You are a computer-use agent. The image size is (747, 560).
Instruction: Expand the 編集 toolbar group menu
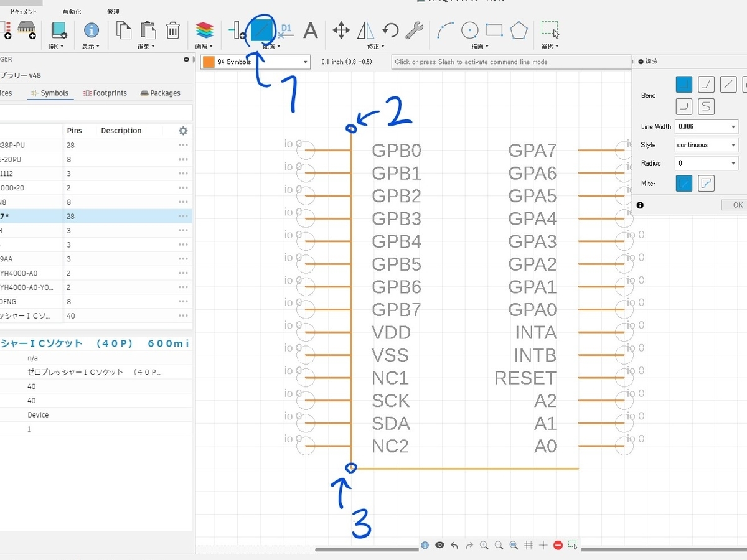(146, 46)
